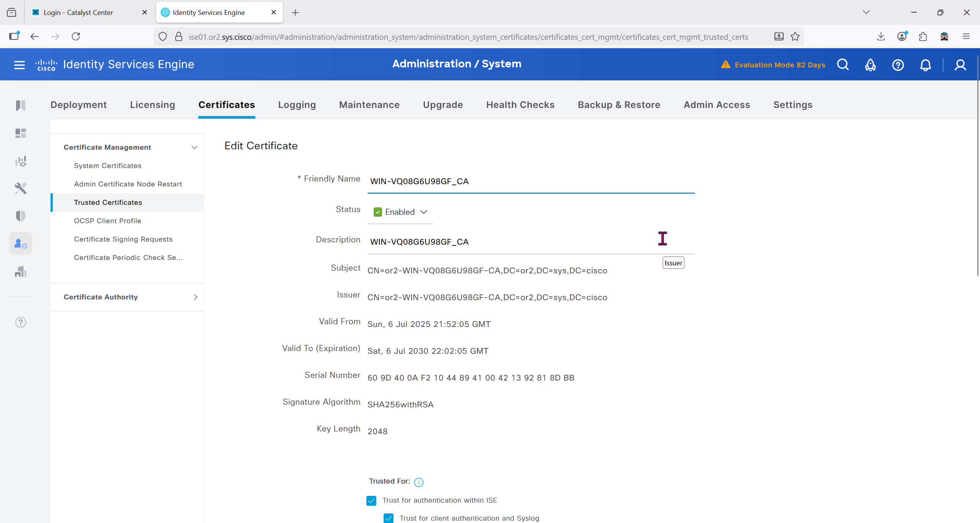
Task: Click the Friendly Name input field
Action: pos(531,181)
